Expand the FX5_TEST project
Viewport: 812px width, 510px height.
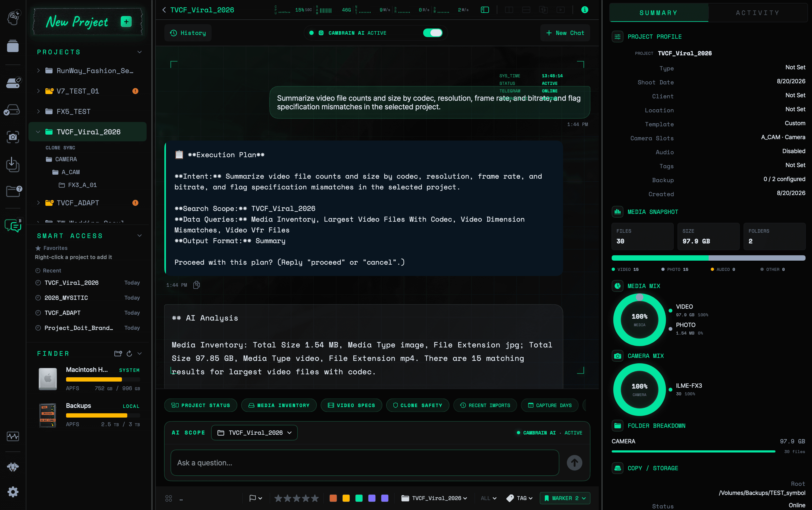(38, 111)
